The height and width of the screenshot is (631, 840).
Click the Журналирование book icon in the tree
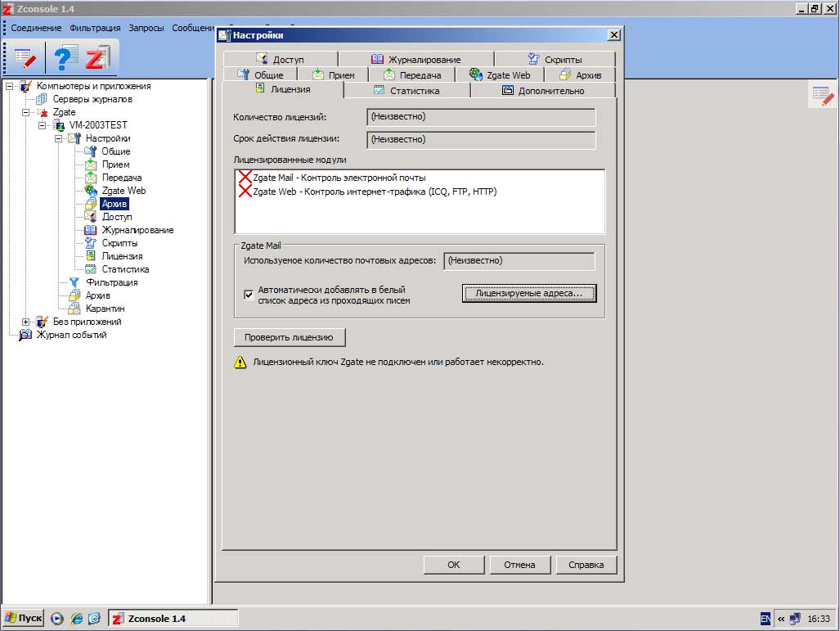(x=91, y=230)
